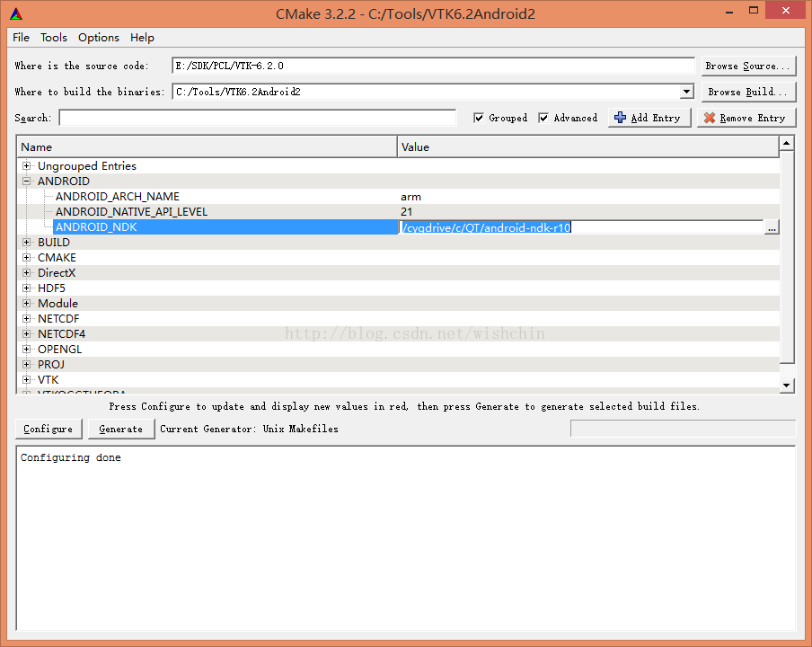Click the Search input field
This screenshot has width=812, height=647.
(x=258, y=118)
